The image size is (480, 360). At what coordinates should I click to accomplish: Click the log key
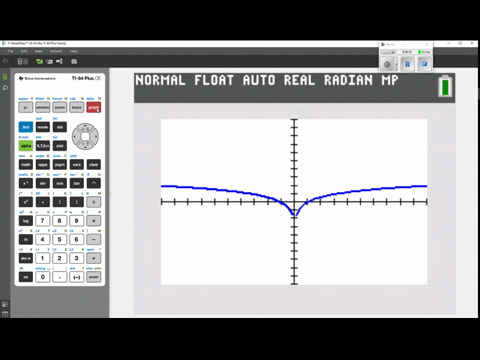click(26, 221)
